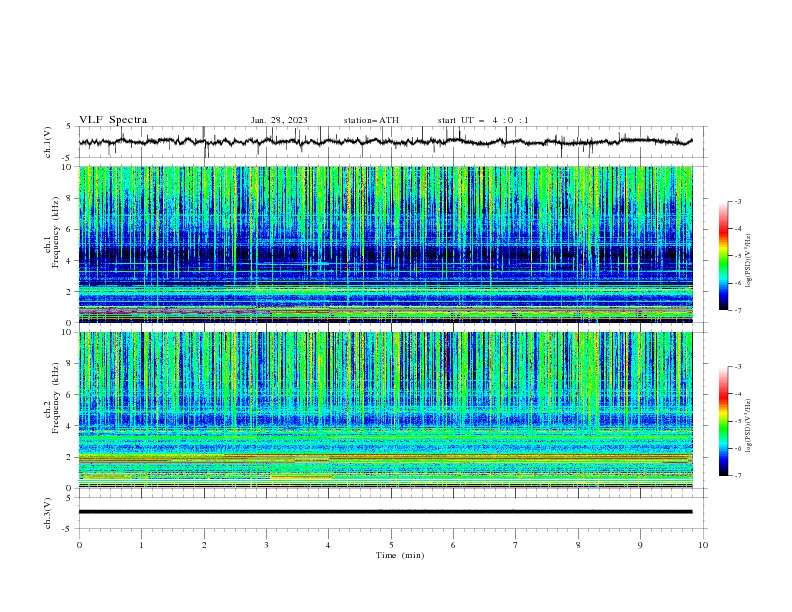Click the "-7" tick on ch.2 colorbar
This screenshot has width=792, height=612.
coord(738,475)
